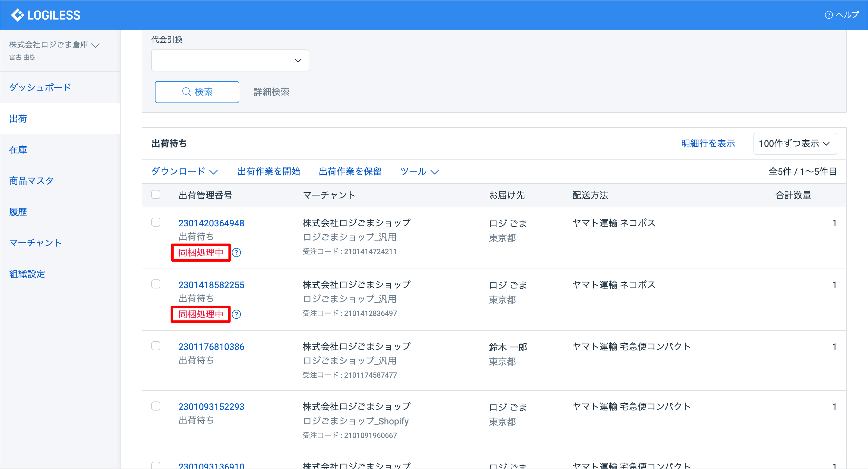The width and height of the screenshot is (868, 469).
Task: Open shipment number 2301418582255
Action: coord(211,285)
